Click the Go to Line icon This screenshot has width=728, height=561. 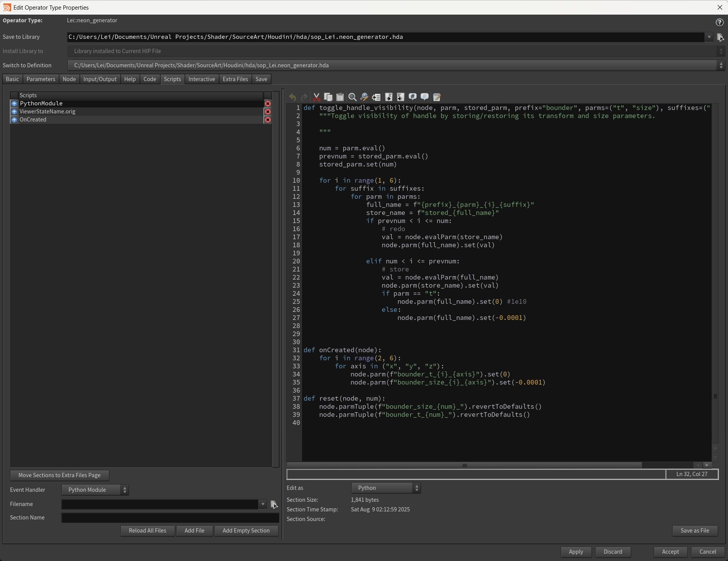[376, 97]
